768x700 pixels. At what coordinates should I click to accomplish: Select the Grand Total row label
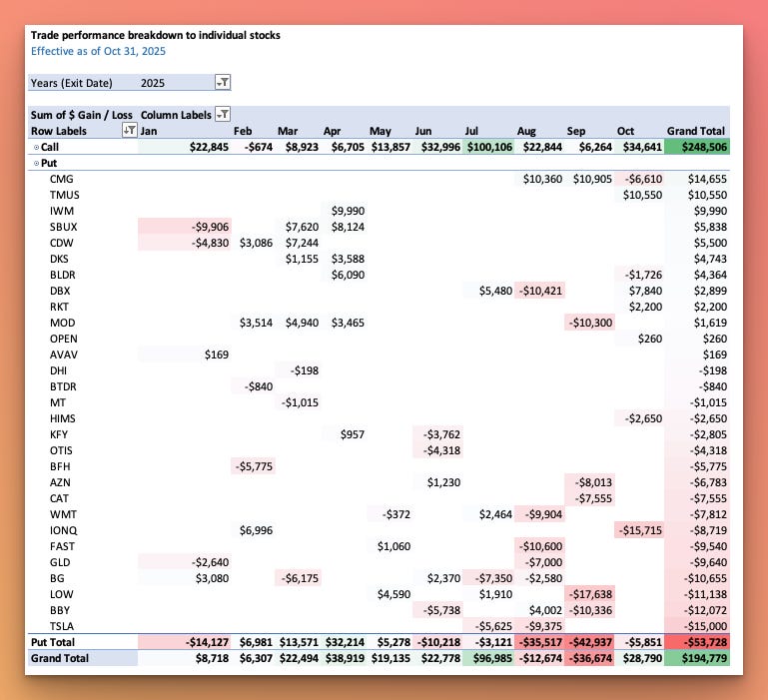point(60,658)
